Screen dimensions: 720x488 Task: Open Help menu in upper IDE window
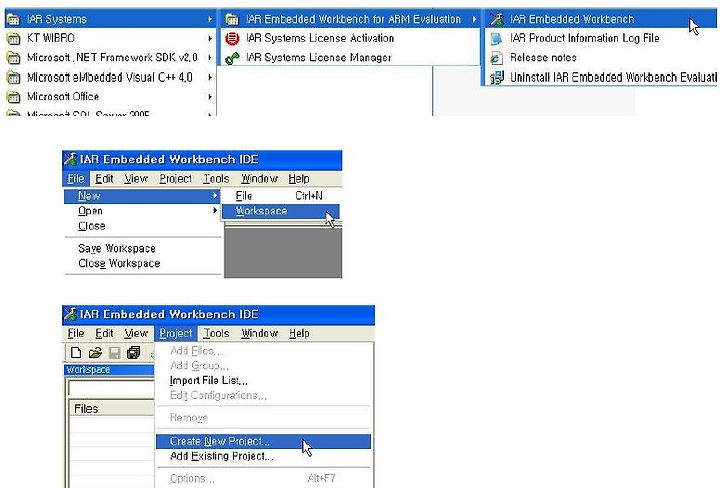[x=299, y=179]
